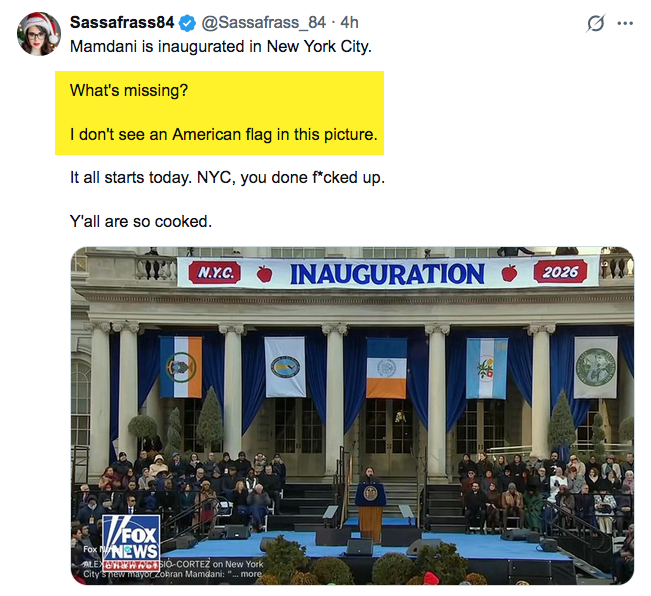The image size is (651, 596).
Task: Click the Sassafrass84 display name
Action: tap(122, 24)
